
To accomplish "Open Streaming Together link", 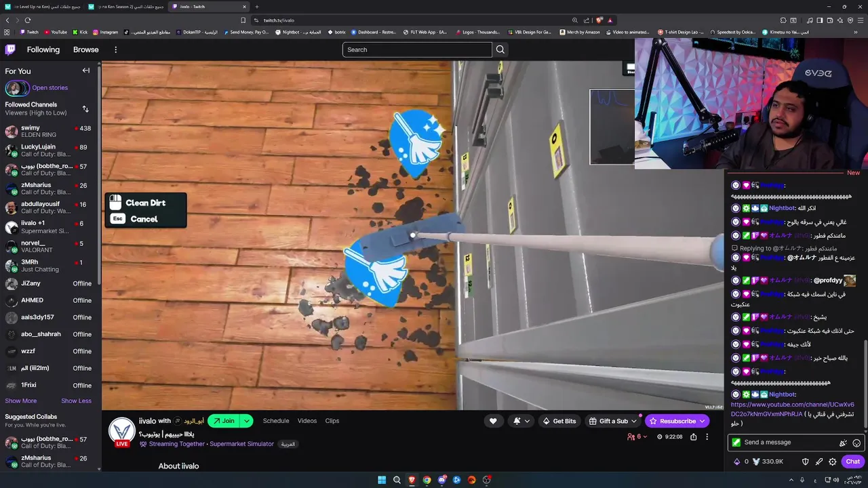I will point(177,444).
